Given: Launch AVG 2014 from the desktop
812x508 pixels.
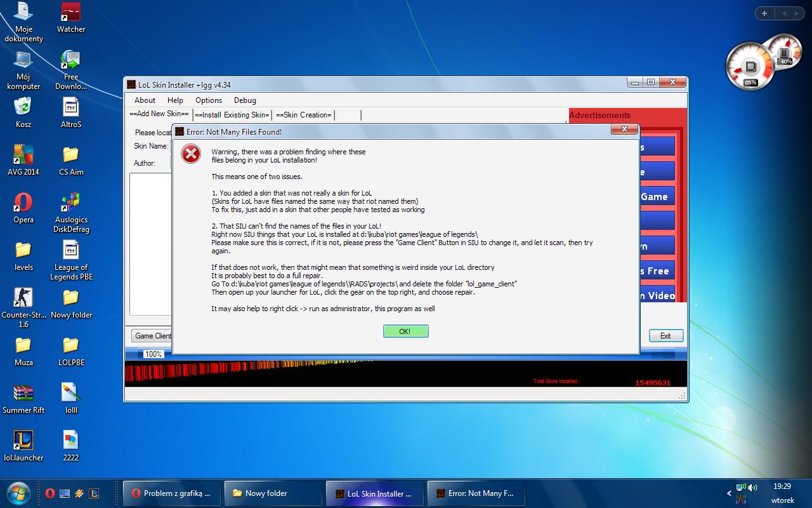Looking at the screenshot, I should (23, 161).
